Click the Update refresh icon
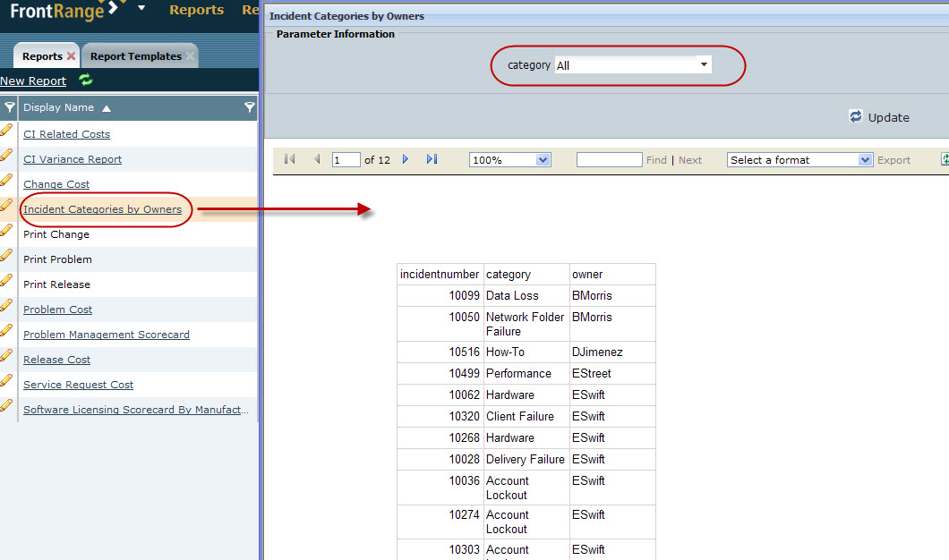 pos(855,116)
